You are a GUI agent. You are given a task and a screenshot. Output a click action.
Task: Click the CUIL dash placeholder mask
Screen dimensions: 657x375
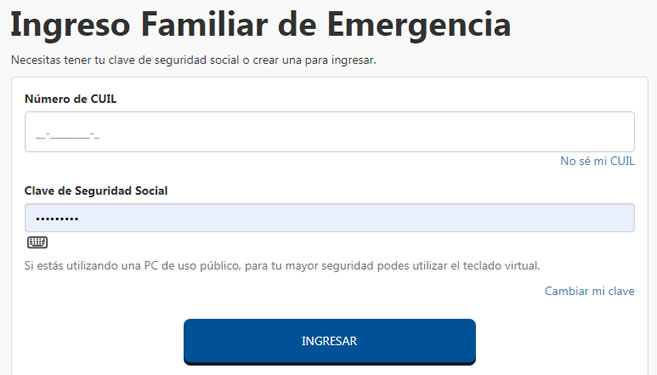(67, 136)
